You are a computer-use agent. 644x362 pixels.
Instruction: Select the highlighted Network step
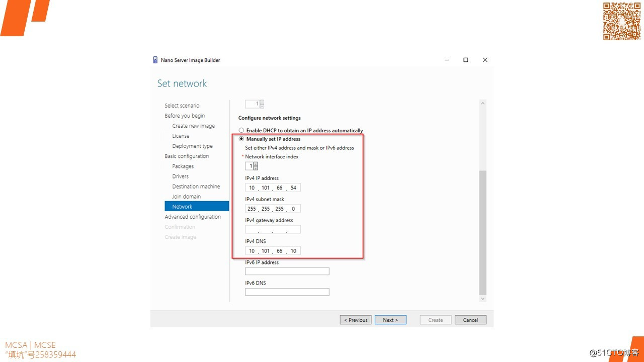click(x=197, y=207)
